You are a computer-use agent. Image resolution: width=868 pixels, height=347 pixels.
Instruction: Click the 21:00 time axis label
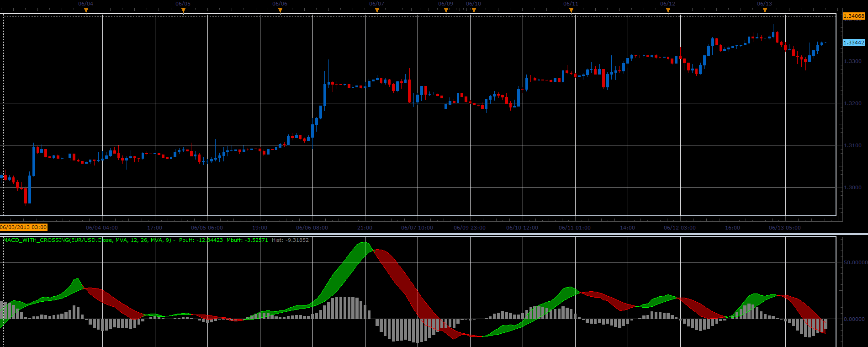(x=365, y=228)
